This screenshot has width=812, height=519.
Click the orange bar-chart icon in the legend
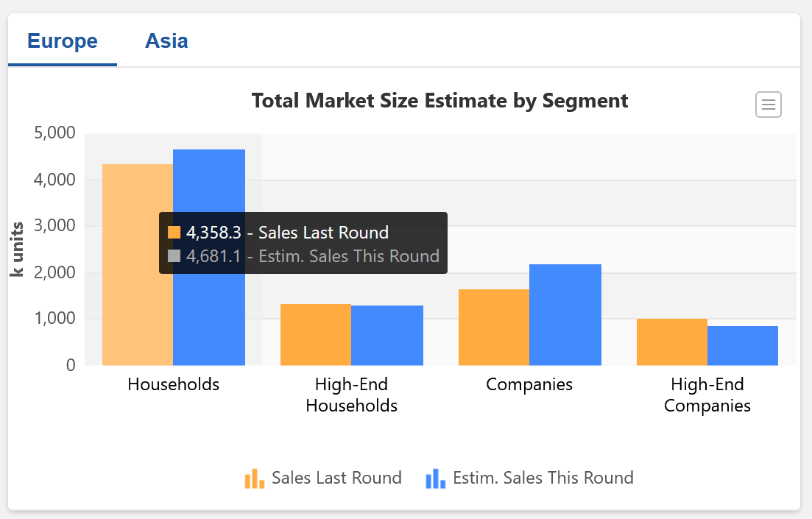click(254, 479)
